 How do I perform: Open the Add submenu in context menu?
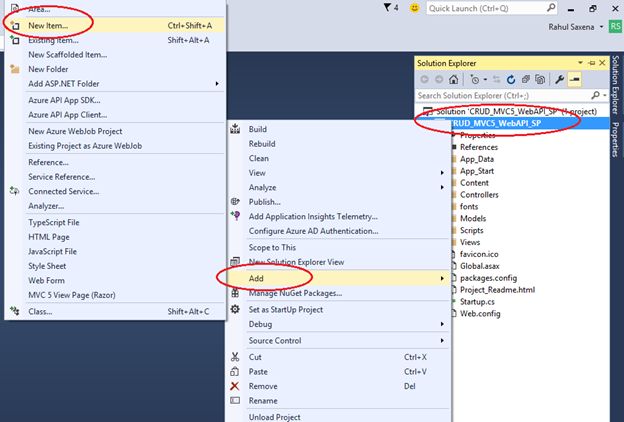point(338,278)
